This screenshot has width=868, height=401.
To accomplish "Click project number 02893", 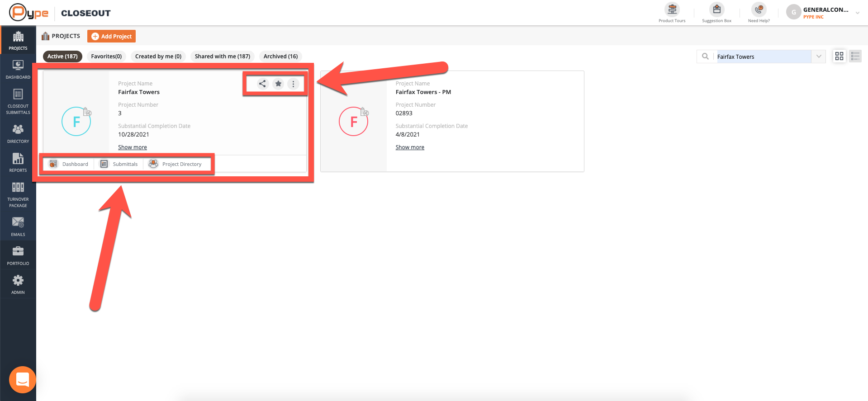I will point(404,113).
